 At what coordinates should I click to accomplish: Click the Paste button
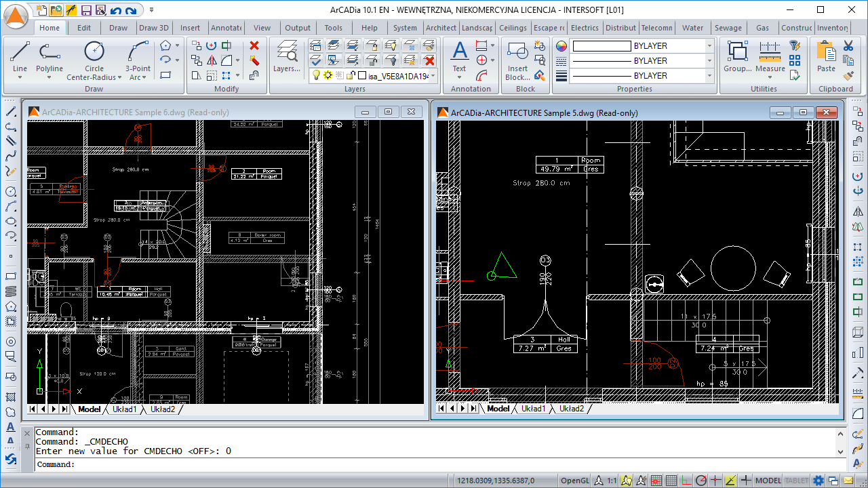(x=826, y=57)
